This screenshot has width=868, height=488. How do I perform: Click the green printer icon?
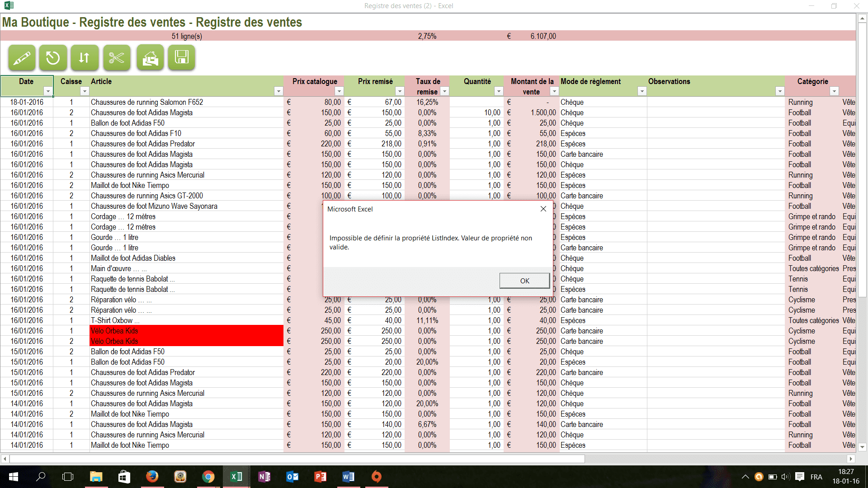tap(150, 57)
